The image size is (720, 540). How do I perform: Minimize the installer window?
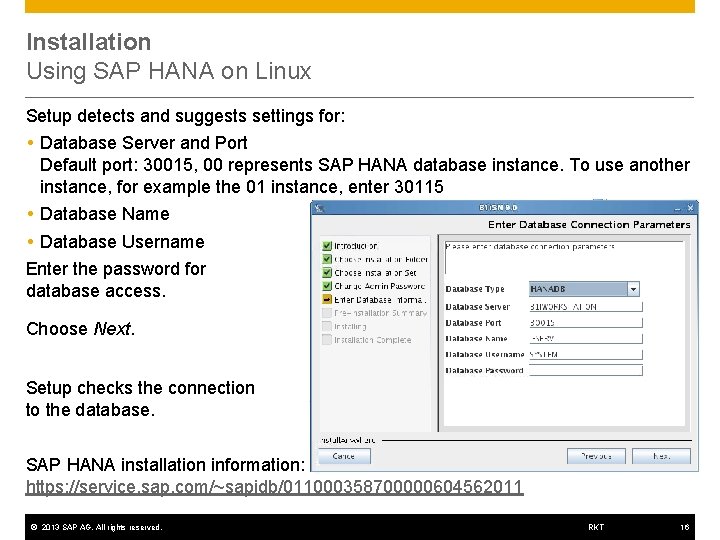(677, 208)
